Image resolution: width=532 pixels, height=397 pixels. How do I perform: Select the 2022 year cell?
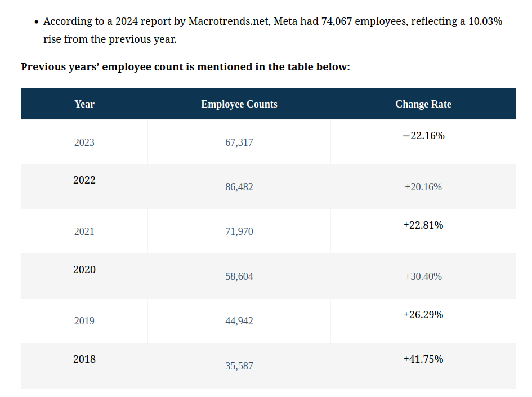84,180
